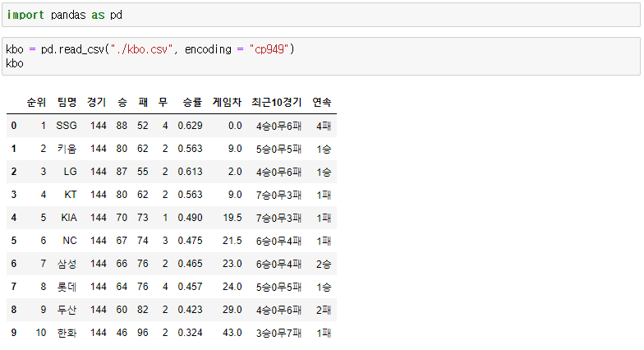Click the 0.457 win rate value
The image size is (644, 350).
coord(191,286)
